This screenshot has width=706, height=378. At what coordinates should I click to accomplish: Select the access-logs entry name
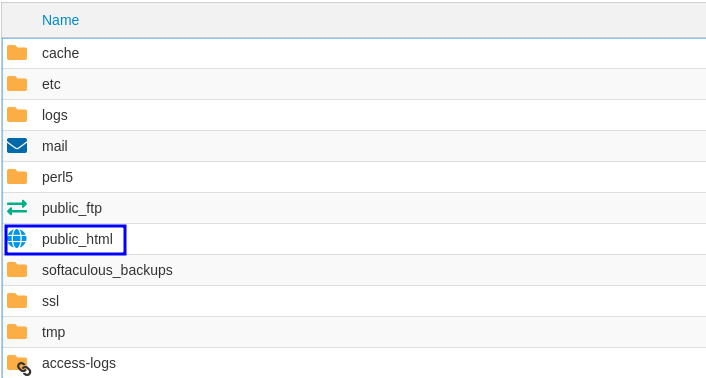79,363
